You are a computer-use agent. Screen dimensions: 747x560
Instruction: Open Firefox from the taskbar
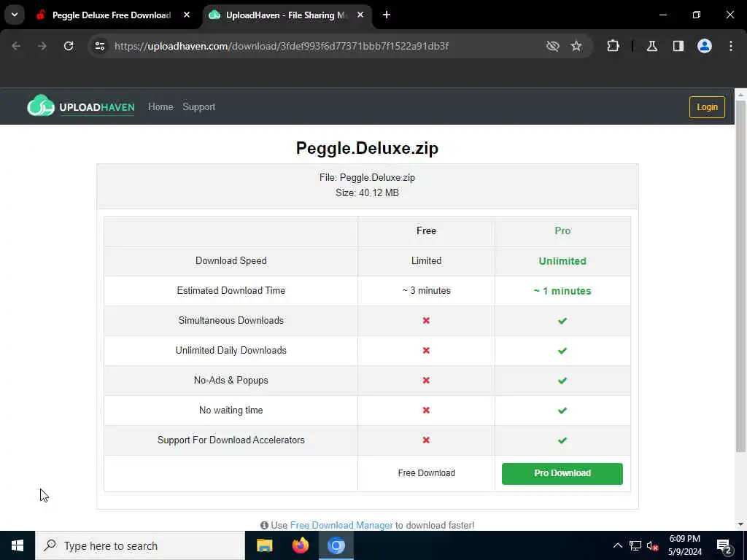[x=300, y=545]
